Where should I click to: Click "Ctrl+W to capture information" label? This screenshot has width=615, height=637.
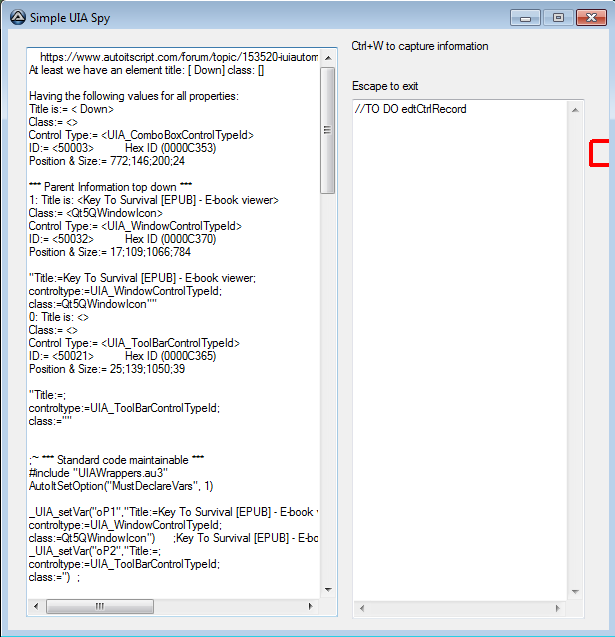click(x=420, y=46)
